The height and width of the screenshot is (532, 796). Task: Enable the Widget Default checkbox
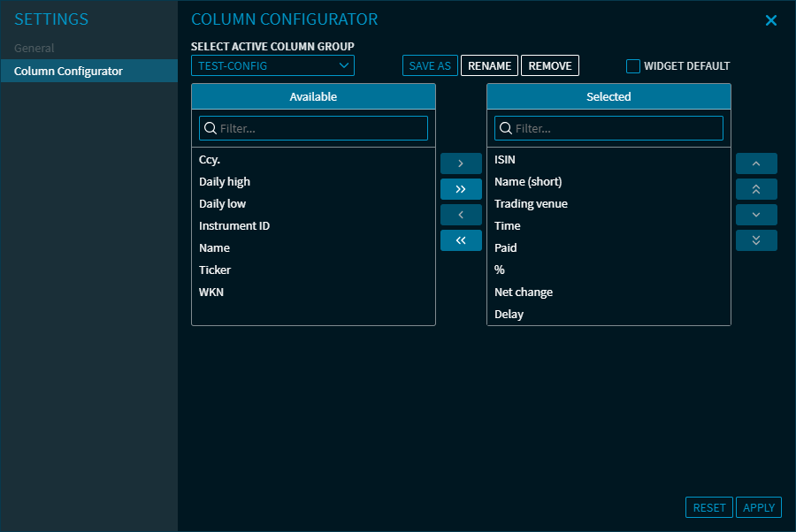tap(633, 66)
